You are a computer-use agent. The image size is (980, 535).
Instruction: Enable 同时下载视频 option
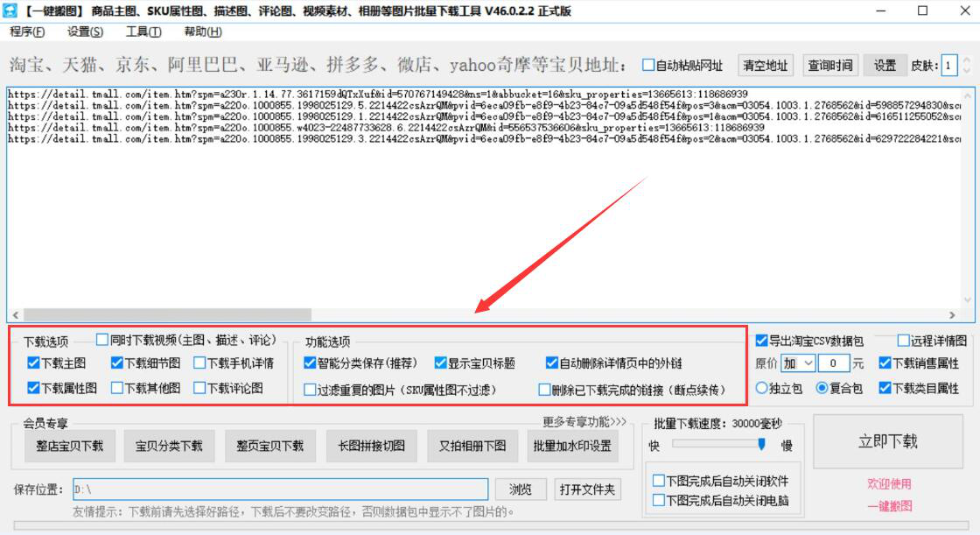(101, 340)
